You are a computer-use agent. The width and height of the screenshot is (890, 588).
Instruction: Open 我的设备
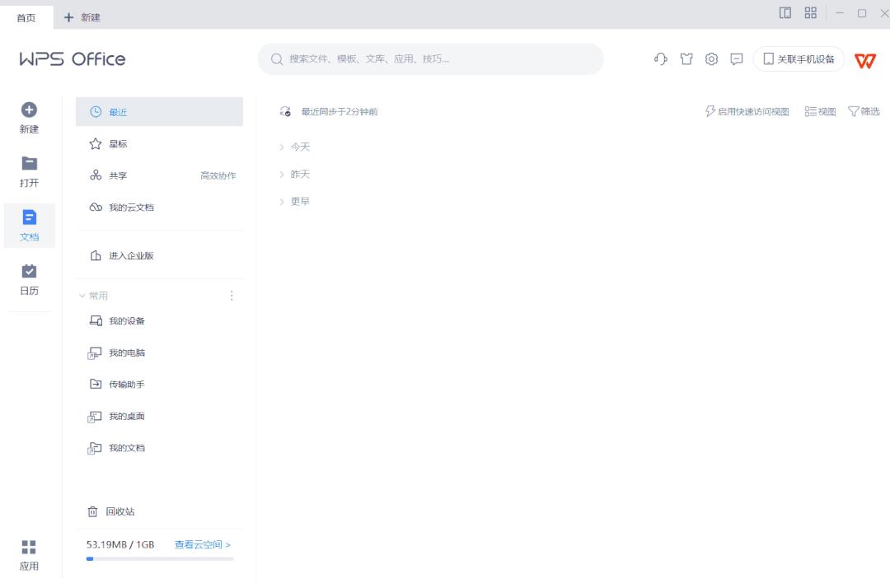(x=160, y=321)
